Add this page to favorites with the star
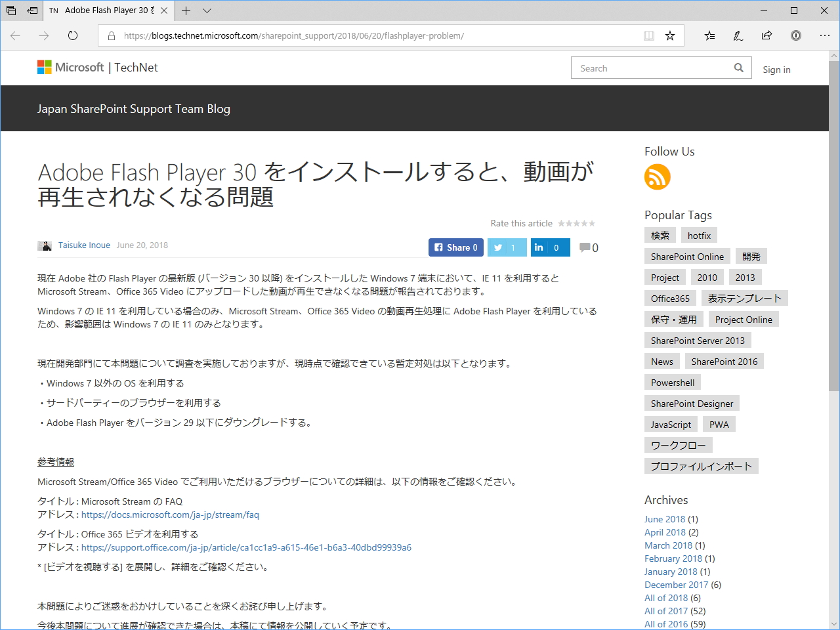The height and width of the screenshot is (630, 840). pyautogui.click(x=670, y=36)
